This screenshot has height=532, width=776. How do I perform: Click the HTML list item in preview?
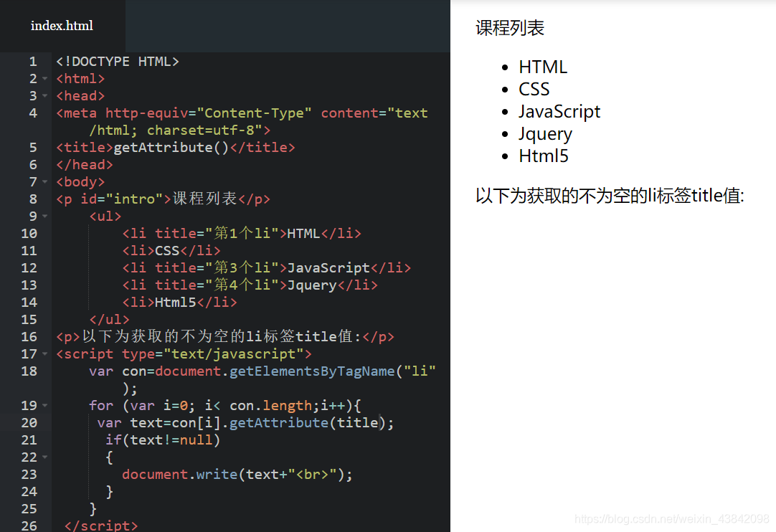543,67
